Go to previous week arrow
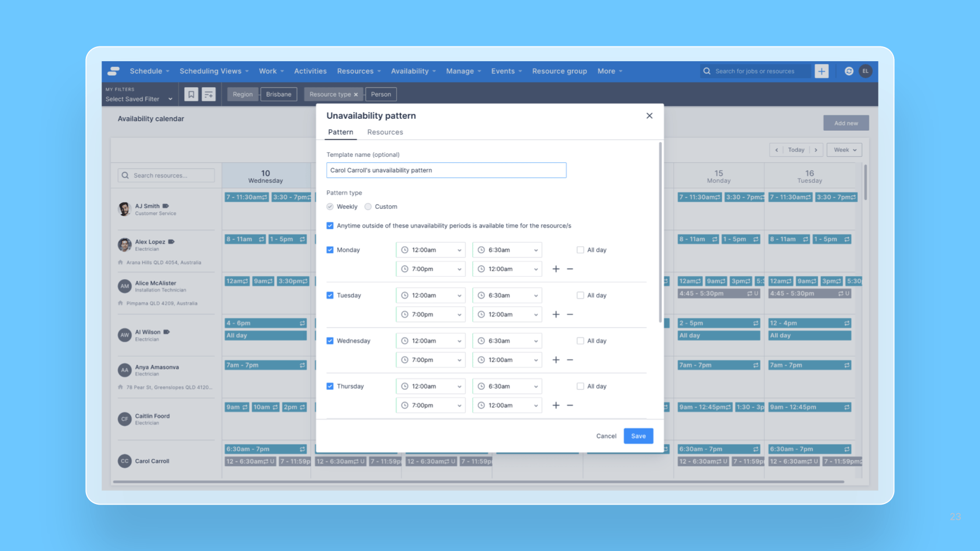Viewport: 980px width, 551px height. coord(776,150)
